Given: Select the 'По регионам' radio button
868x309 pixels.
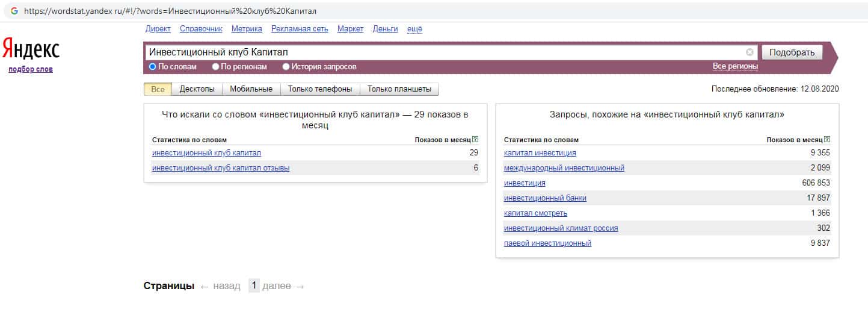Looking at the screenshot, I should [x=215, y=67].
